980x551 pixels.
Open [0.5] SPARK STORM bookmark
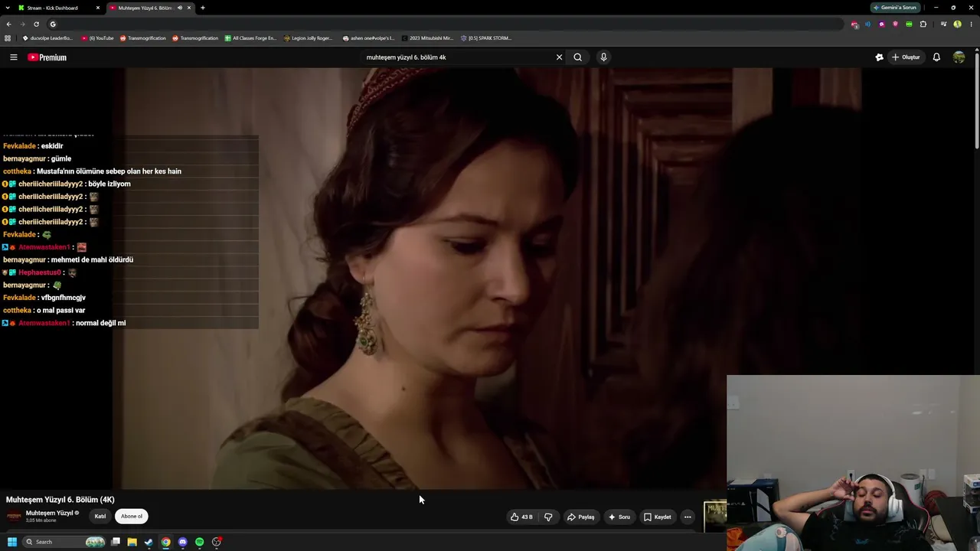click(486, 38)
